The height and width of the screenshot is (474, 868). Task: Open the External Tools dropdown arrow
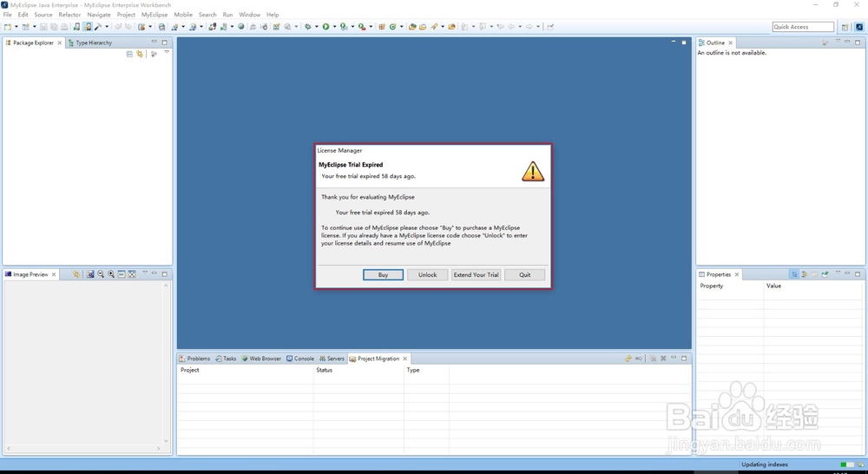coord(371,27)
